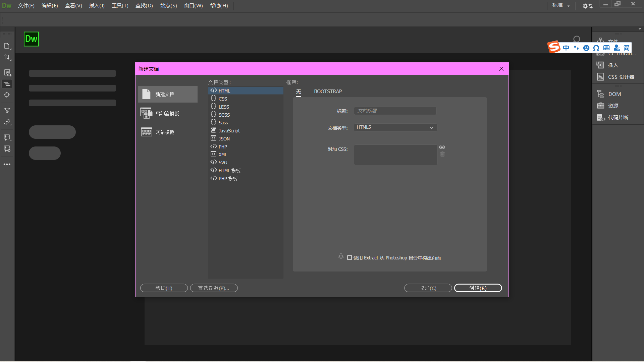Click the 标题 document title field
644x362 pixels.
(395, 111)
